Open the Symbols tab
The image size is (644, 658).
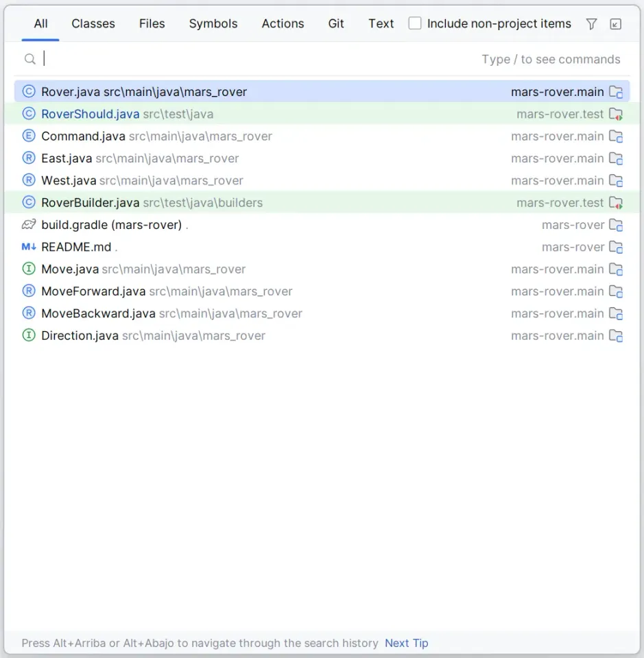point(213,23)
